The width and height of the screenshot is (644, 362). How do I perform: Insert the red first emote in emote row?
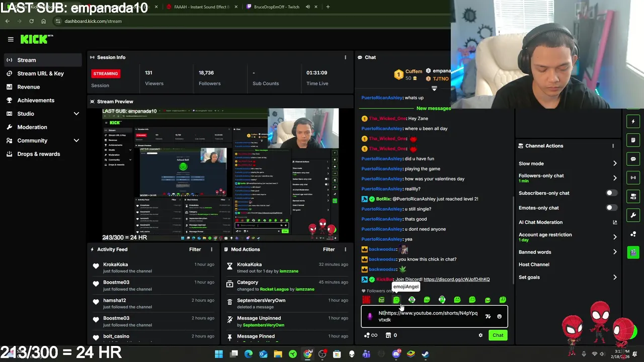(366, 300)
